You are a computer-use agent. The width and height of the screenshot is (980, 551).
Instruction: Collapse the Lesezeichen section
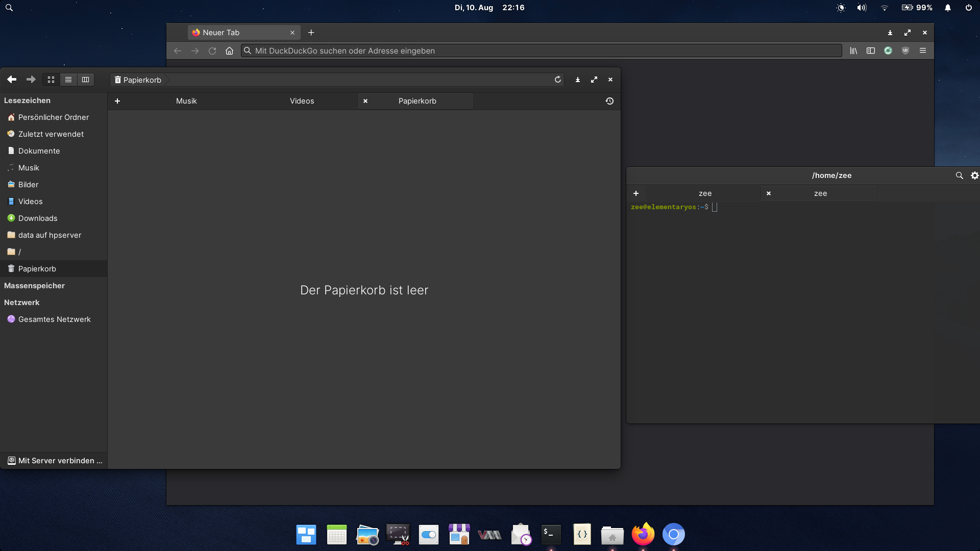pyautogui.click(x=27, y=101)
